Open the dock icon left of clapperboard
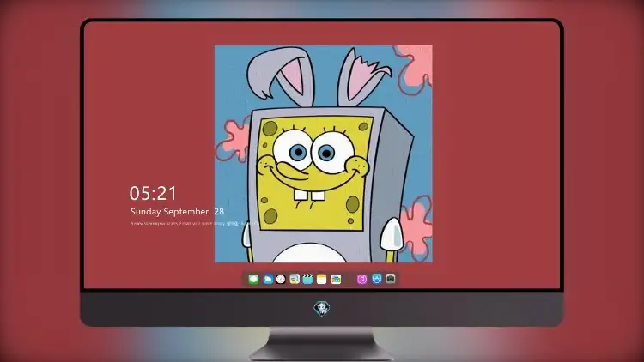The width and height of the screenshot is (644, 362). 294,279
